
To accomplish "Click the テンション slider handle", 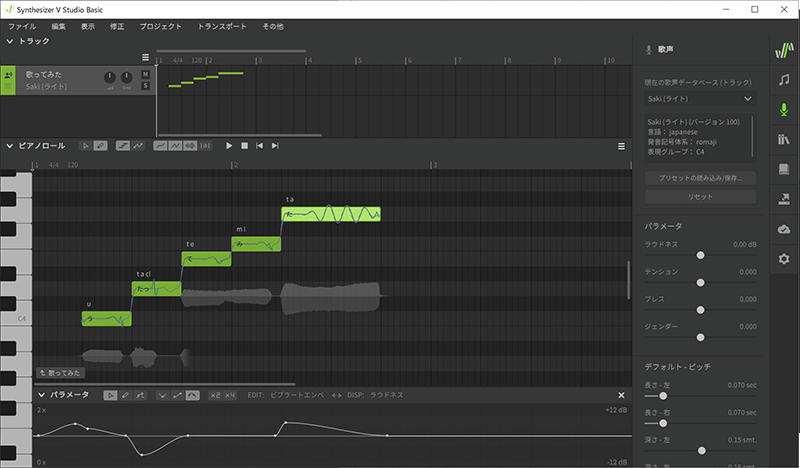I will point(701,283).
